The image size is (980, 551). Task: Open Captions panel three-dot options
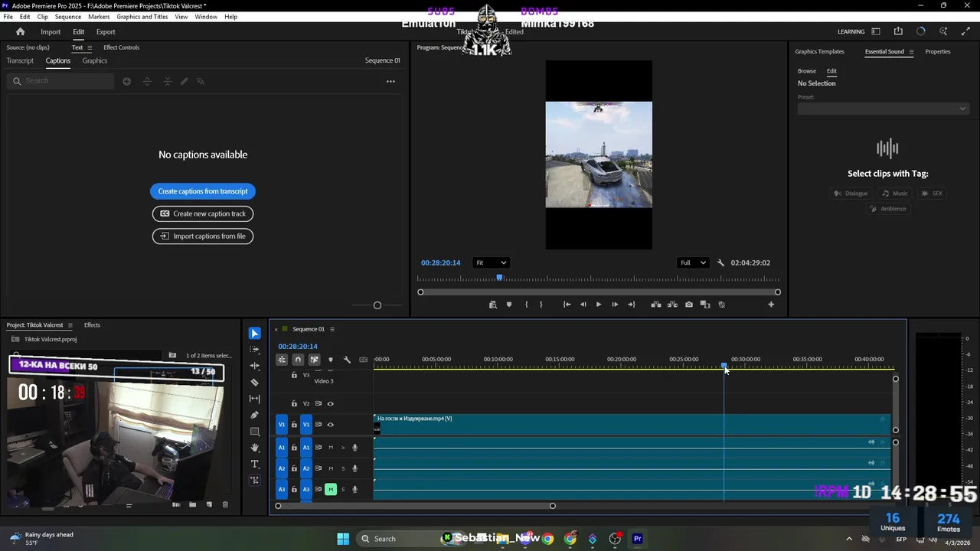point(390,81)
